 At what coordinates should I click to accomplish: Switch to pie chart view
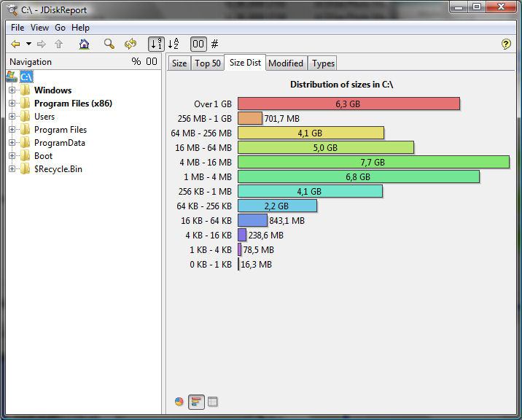(x=179, y=402)
